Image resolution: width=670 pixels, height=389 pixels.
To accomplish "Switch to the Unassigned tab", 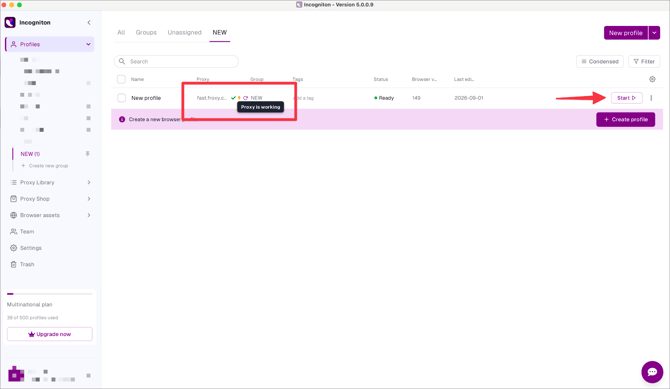I will (184, 32).
